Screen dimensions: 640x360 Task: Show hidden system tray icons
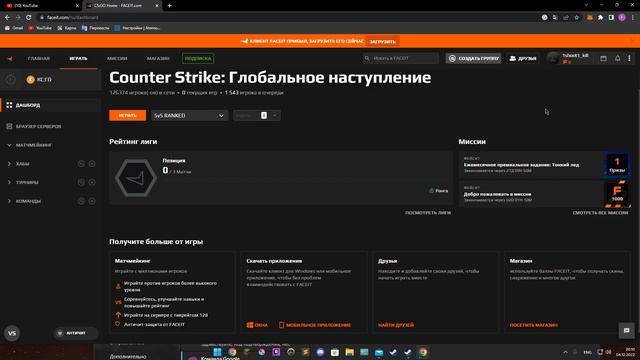click(x=565, y=352)
